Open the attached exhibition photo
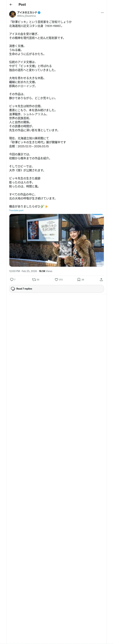The width and height of the screenshot is (113, 644). pyautogui.click(x=57, y=240)
